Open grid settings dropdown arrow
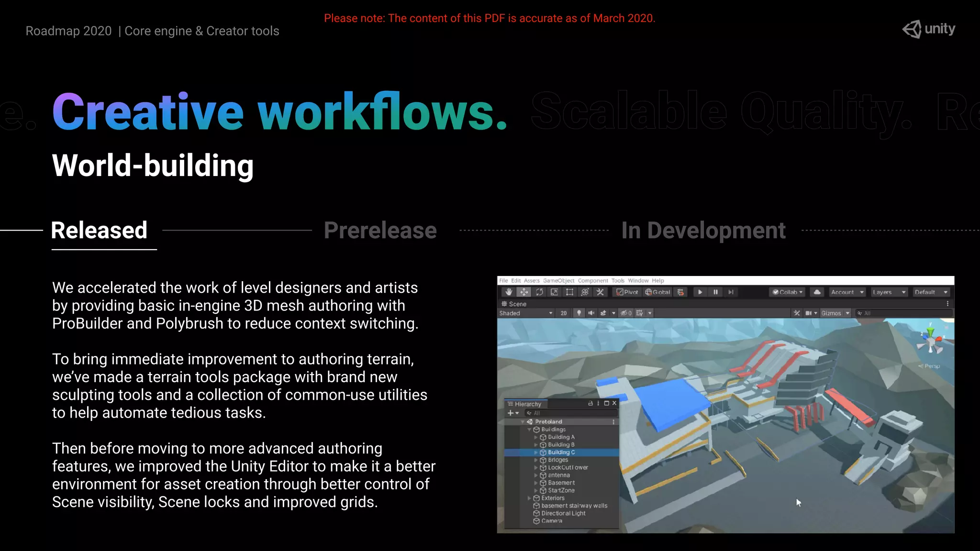The image size is (980, 551). [x=650, y=313]
